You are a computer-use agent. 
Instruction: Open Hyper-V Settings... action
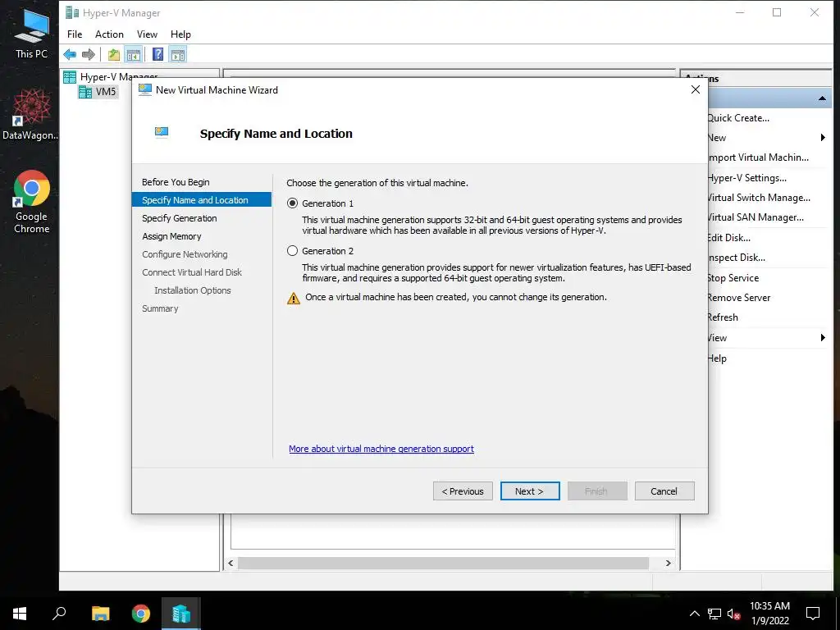coord(746,178)
